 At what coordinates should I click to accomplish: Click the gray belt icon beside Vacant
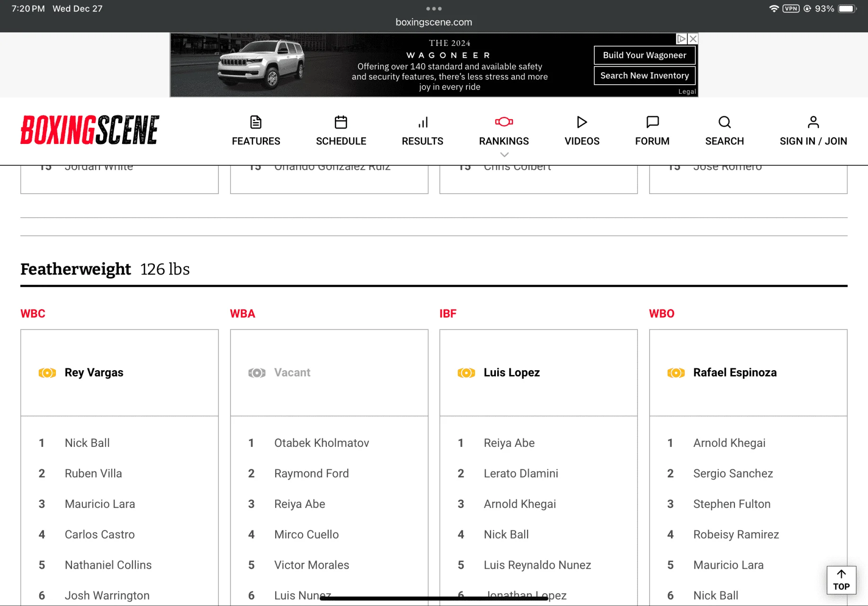click(x=257, y=373)
